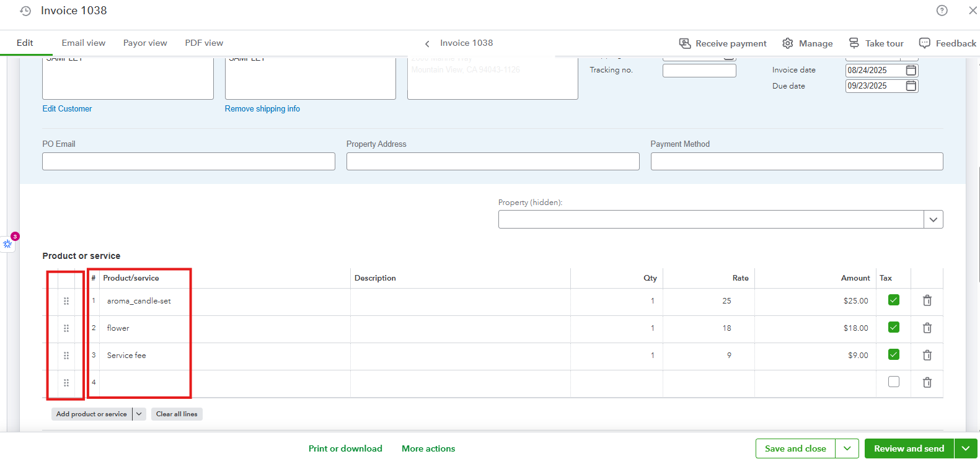Go to previous invoice using back arrow
Image resolution: width=980 pixels, height=459 pixels.
pos(427,43)
